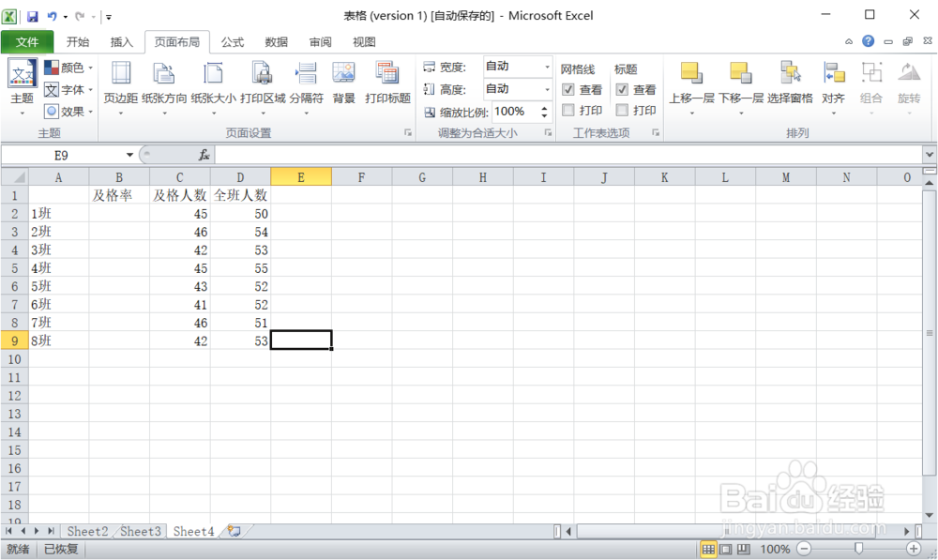Open Align (对齐) options
Viewport: 938px width, 560px height.
tap(833, 87)
